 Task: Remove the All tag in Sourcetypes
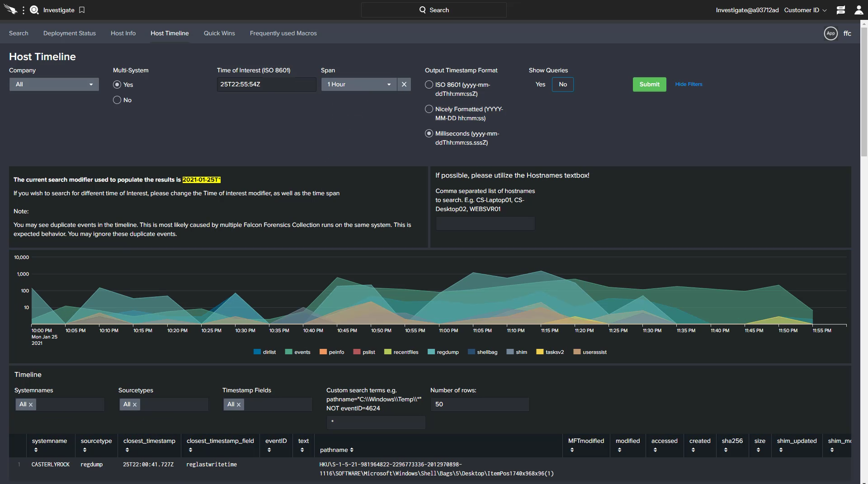tap(135, 404)
